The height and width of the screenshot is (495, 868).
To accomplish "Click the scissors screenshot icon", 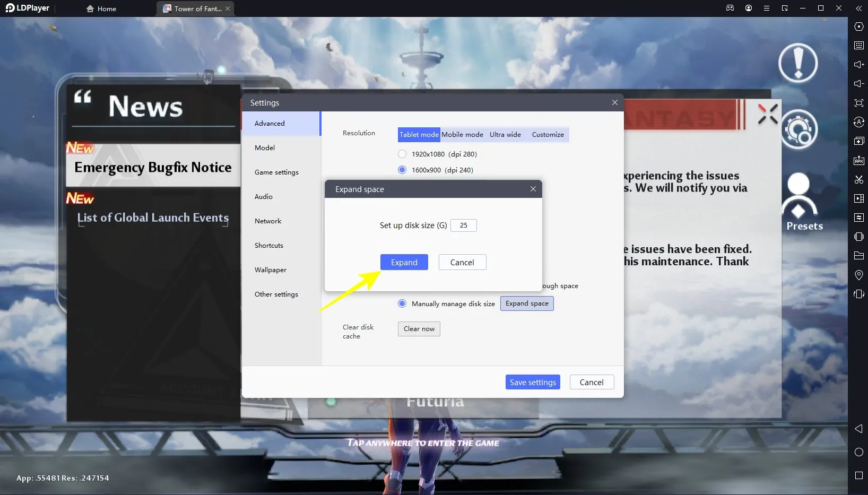I will [x=858, y=179].
